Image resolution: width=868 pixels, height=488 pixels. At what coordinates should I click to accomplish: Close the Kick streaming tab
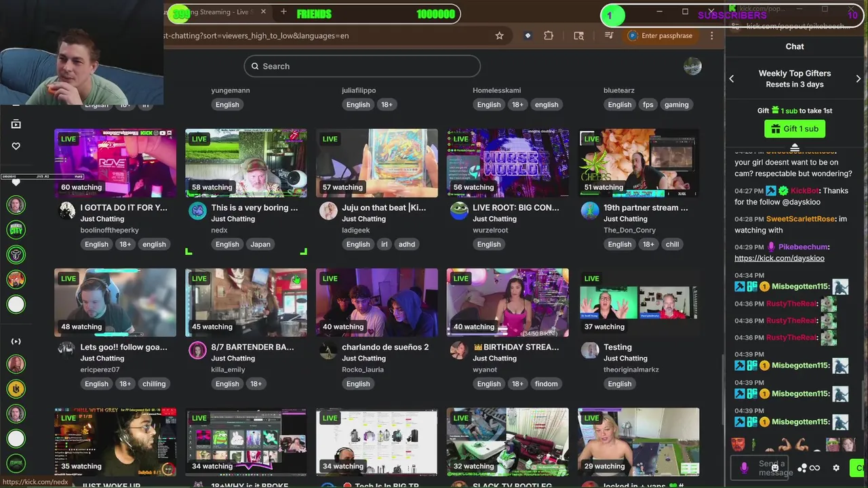click(x=263, y=12)
